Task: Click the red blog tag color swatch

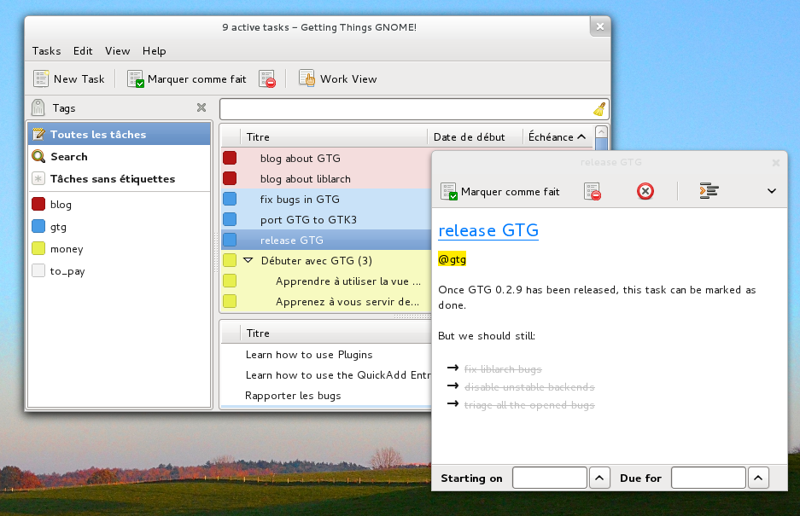Action: (x=38, y=204)
